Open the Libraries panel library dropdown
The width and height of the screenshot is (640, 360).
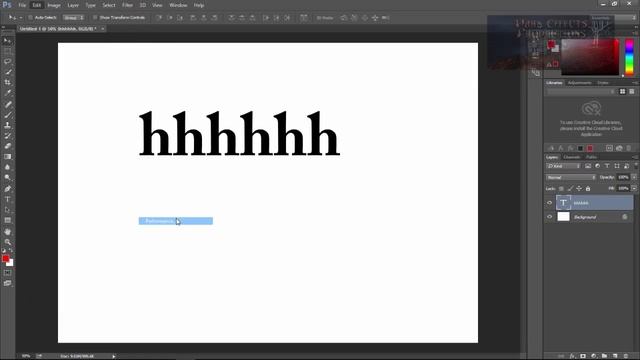click(x=581, y=92)
